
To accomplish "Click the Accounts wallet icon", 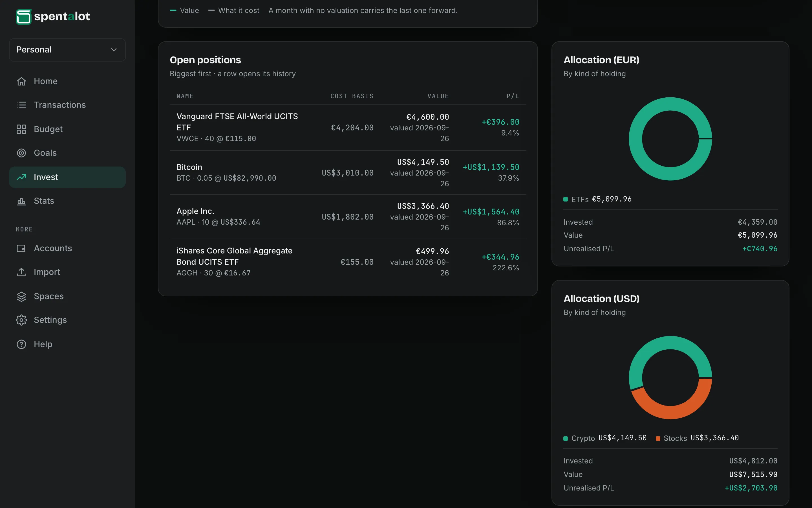I will click(21, 248).
